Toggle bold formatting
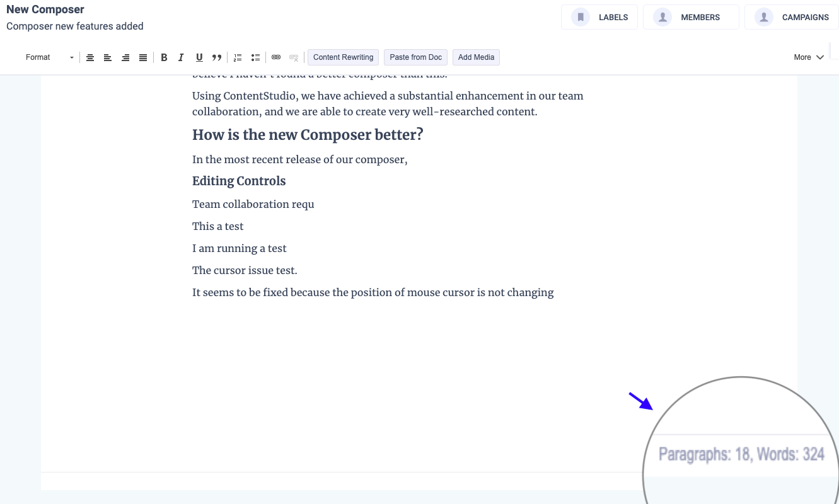This screenshot has height=504, width=839. coord(164,57)
